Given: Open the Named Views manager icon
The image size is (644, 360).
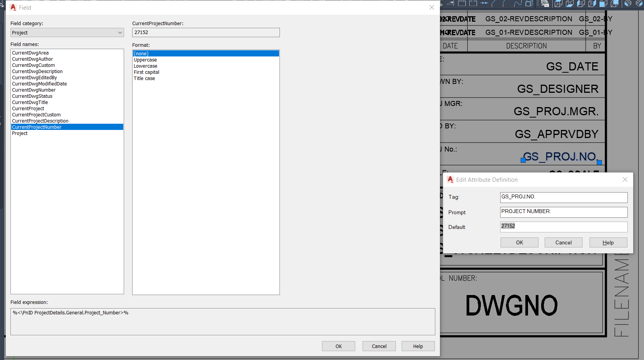Looking at the screenshot, I should click(545, 3).
